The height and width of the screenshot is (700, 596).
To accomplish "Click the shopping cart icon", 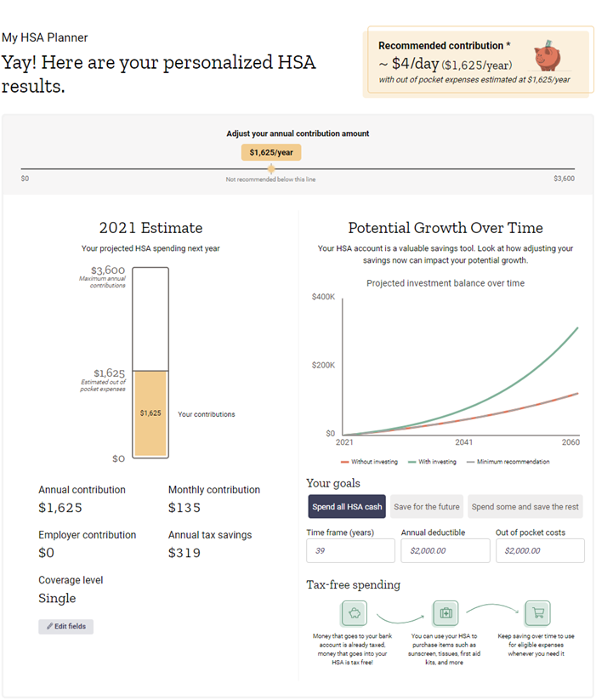I will (537, 613).
